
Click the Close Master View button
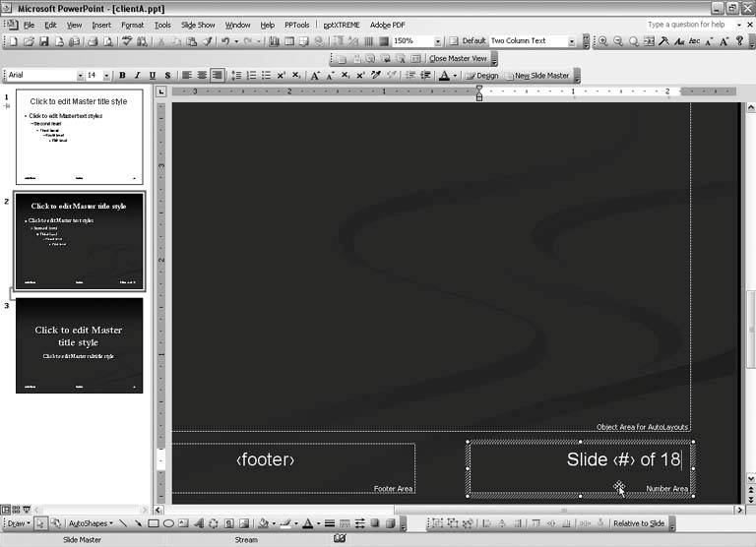pos(458,59)
